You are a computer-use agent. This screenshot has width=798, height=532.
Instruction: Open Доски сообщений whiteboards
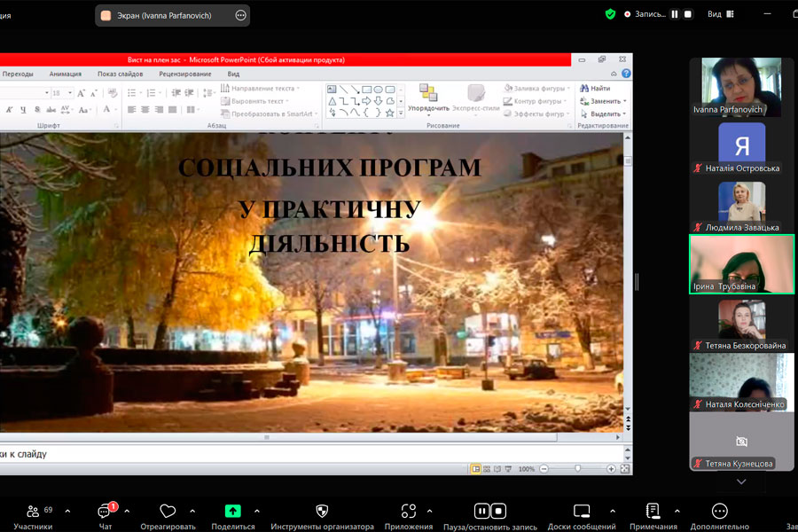pyautogui.click(x=582, y=512)
